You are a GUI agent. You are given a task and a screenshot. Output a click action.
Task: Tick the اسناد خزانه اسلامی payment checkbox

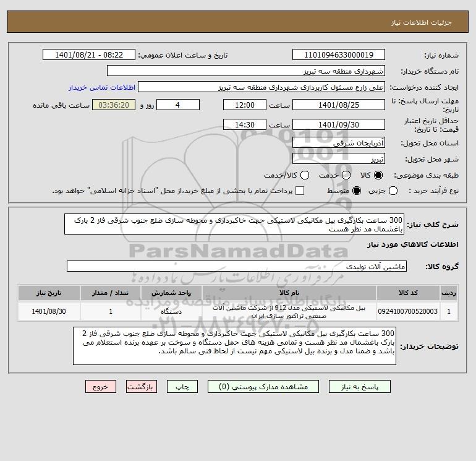click(x=300, y=191)
